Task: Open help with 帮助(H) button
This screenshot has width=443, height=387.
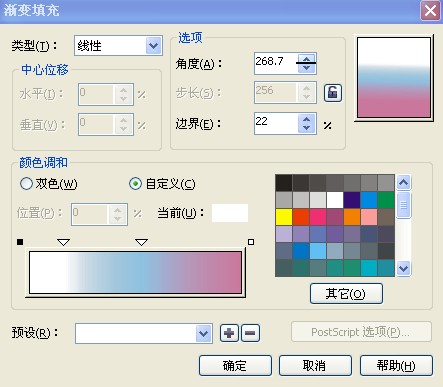Action: [x=396, y=366]
